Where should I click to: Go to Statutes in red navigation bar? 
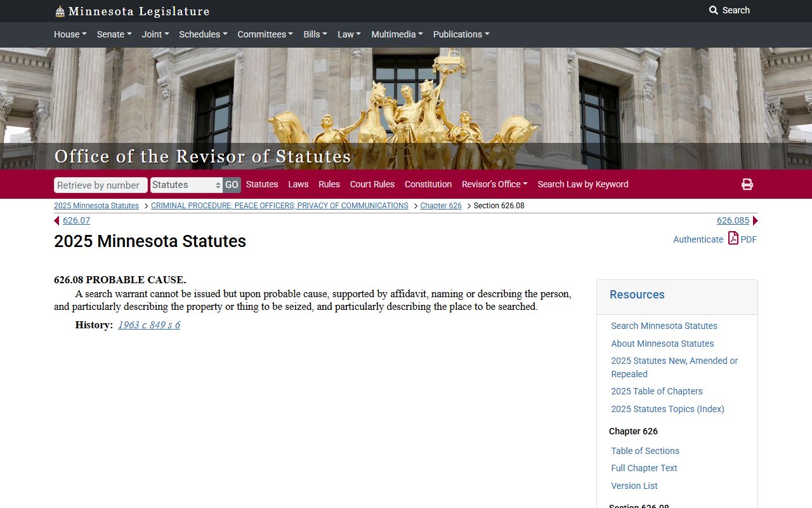tap(262, 184)
